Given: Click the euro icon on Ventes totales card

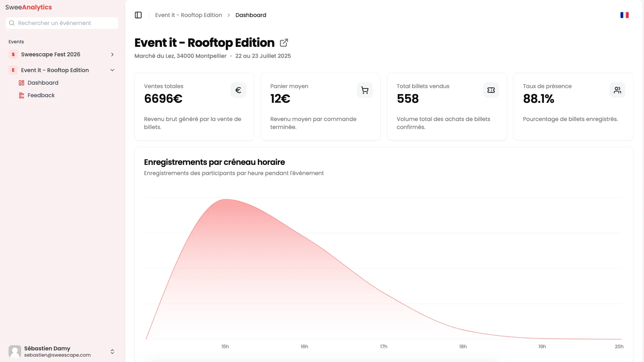Looking at the screenshot, I should pos(238,90).
